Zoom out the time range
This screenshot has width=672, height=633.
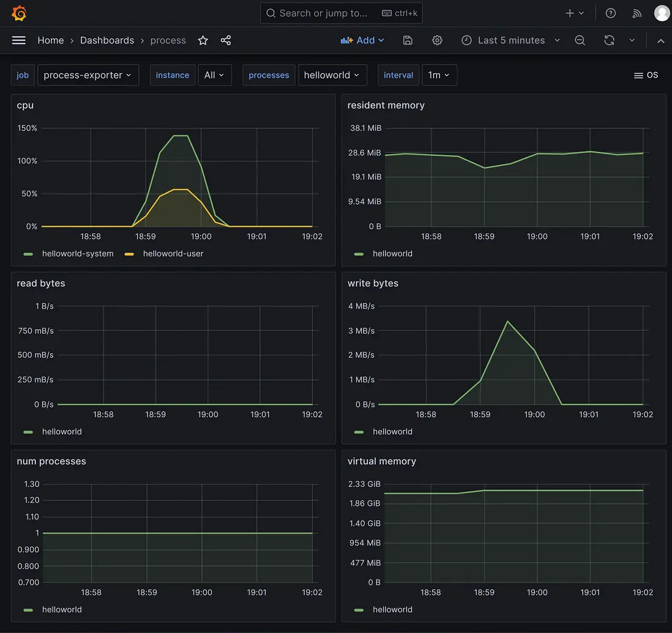click(580, 40)
